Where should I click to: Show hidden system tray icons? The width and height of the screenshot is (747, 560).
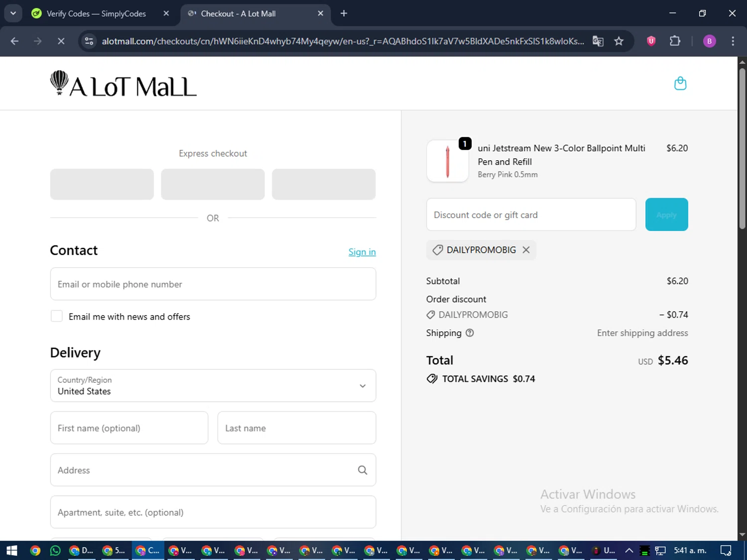pos(629,551)
